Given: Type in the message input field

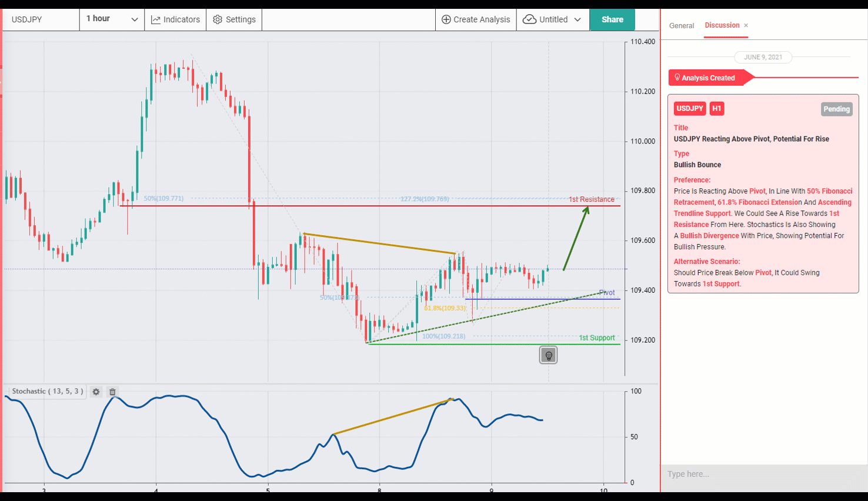Looking at the screenshot, I should [763, 474].
